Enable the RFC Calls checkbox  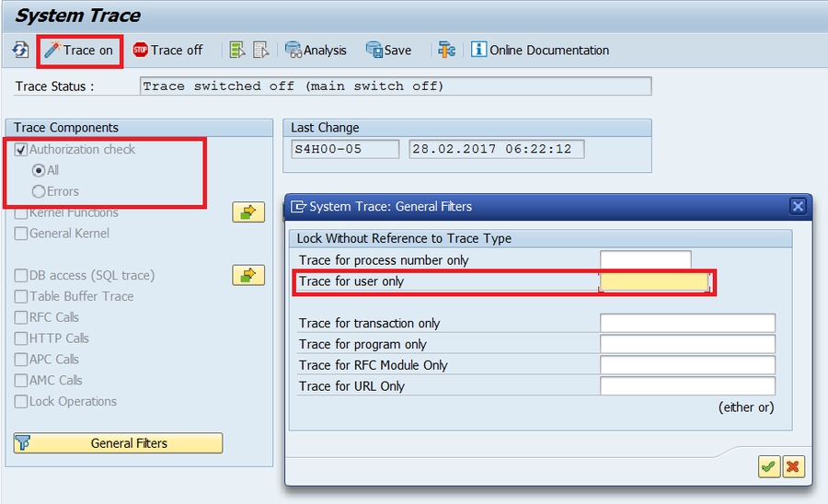point(21,317)
